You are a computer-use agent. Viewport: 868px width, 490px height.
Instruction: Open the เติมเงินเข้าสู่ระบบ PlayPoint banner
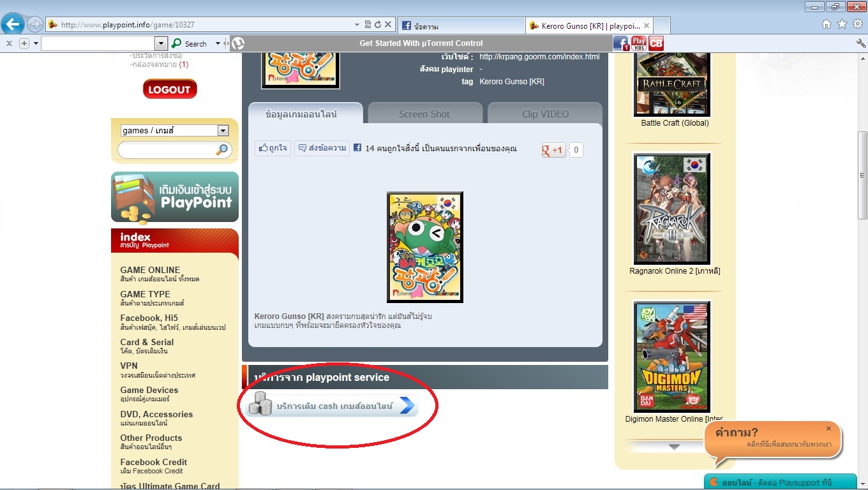(175, 197)
